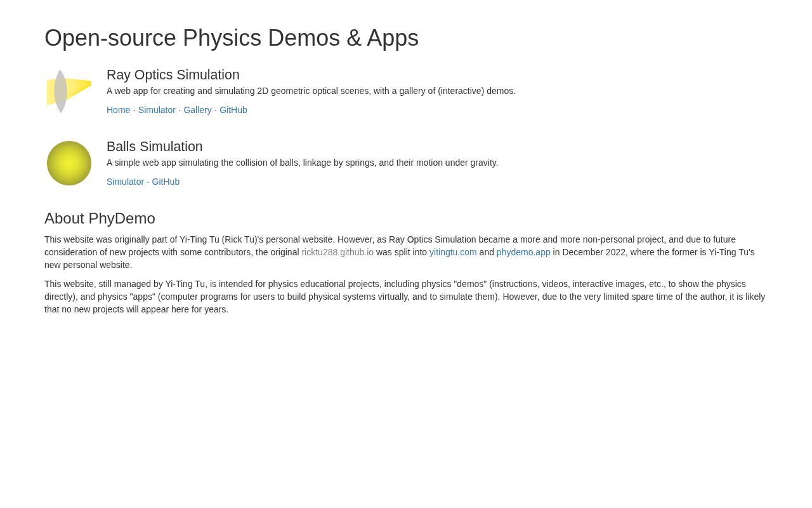Screen dimensions: 812x508
Task: Click the Balls Simulation heading
Action: pyautogui.click(x=155, y=147)
